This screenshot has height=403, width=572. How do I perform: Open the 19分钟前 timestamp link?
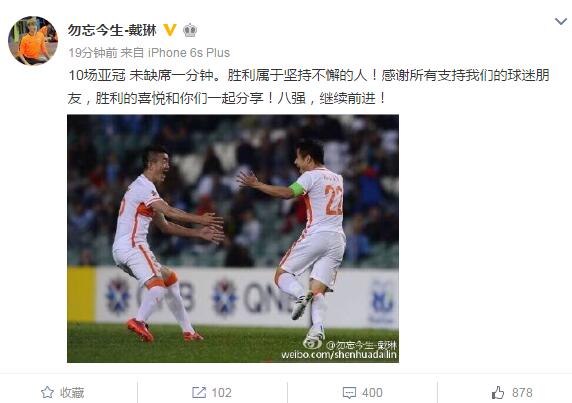(x=93, y=53)
